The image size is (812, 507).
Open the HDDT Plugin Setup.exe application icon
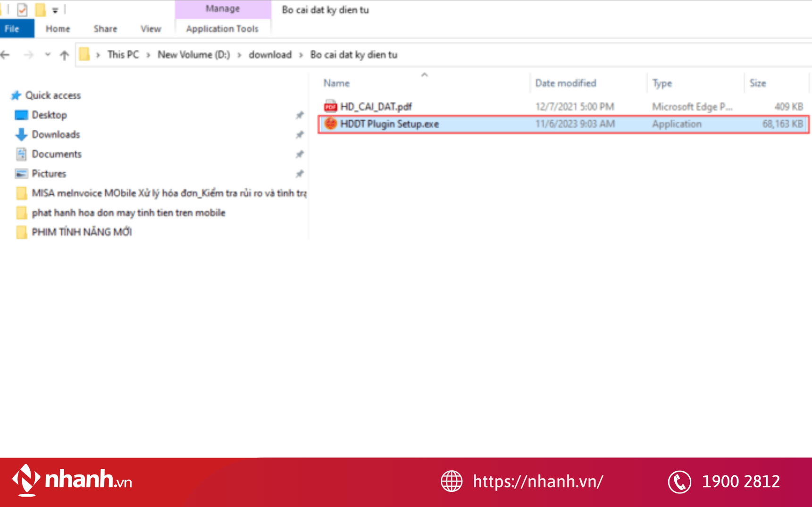click(x=331, y=124)
